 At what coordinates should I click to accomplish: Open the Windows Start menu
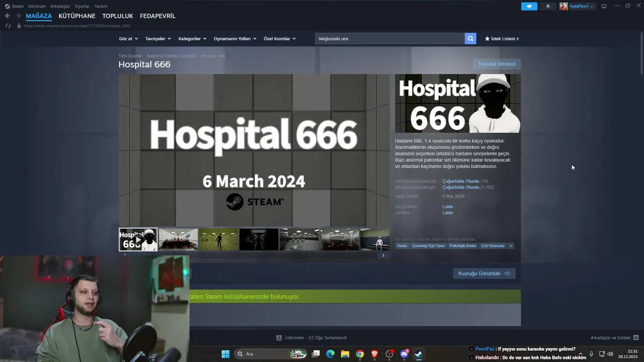(225, 354)
